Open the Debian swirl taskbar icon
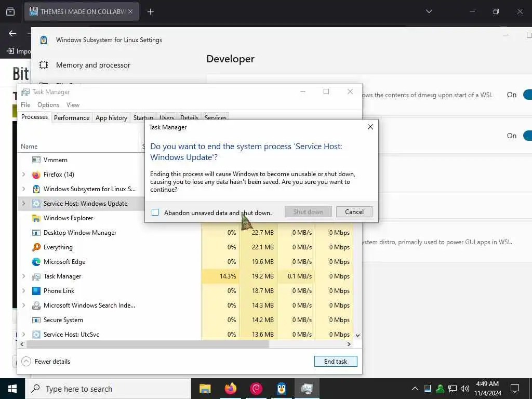The width and height of the screenshot is (532, 399). tap(256, 389)
